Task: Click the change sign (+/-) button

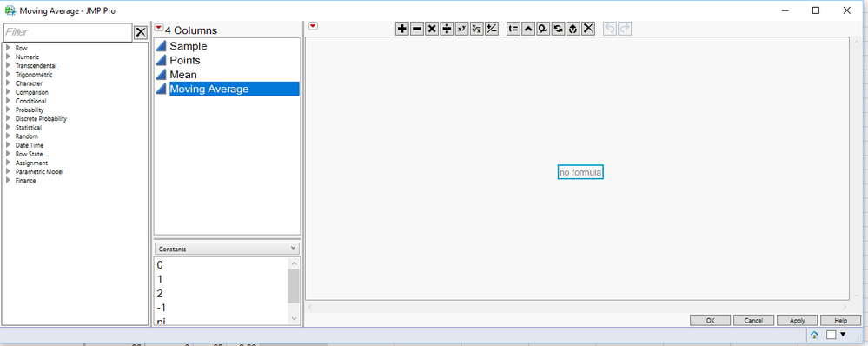Action: click(492, 30)
